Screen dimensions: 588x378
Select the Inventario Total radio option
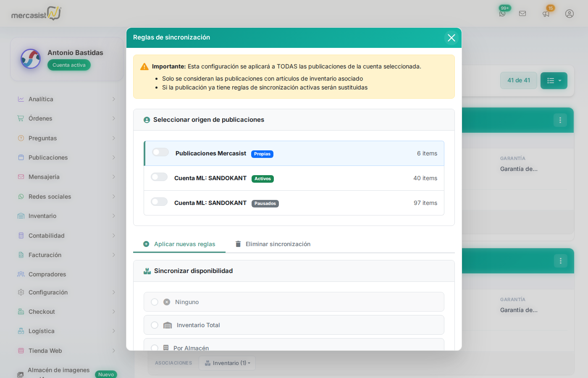(x=155, y=325)
